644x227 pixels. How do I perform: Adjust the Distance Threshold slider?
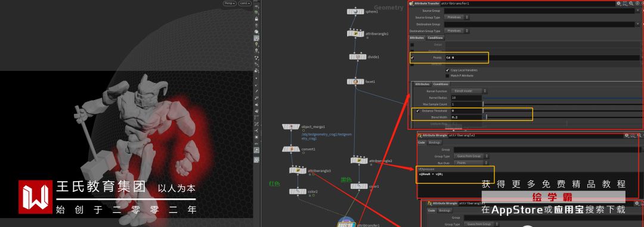tap(563, 111)
